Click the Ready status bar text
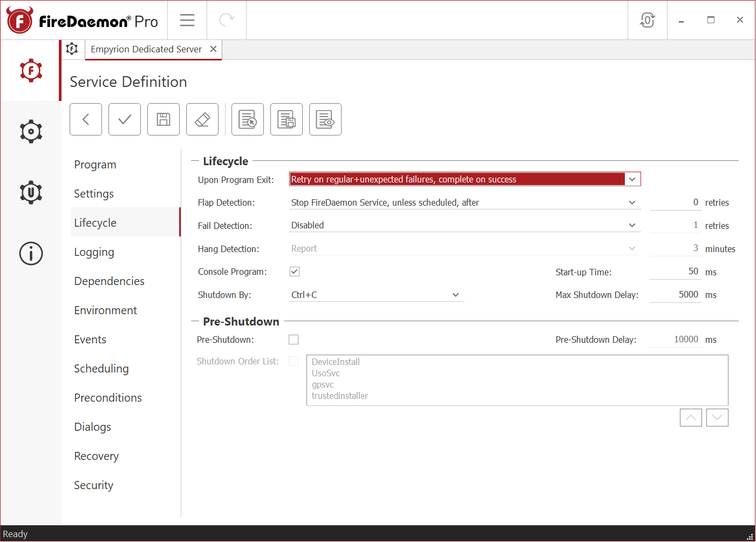 (15, 534)
